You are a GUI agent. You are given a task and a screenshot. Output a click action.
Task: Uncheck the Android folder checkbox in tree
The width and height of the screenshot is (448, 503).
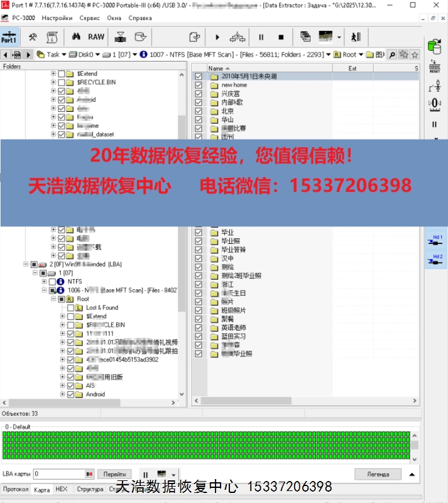point(70,395)
